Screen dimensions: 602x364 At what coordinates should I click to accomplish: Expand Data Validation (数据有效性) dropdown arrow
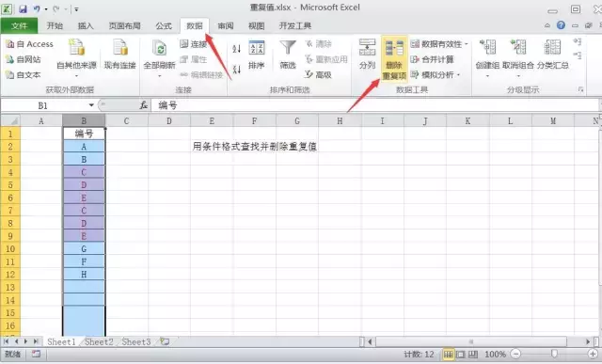click(467, 44)
